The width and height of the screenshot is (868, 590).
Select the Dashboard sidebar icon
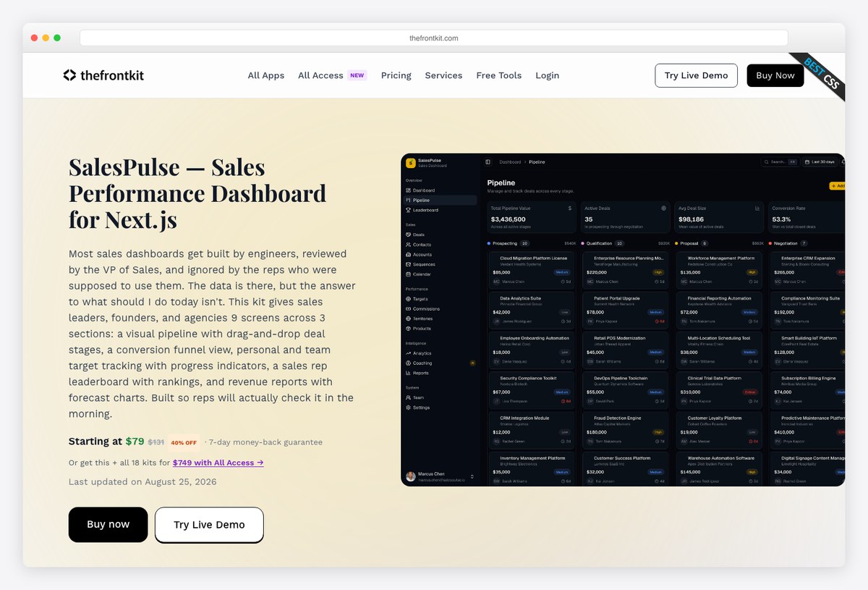pos(409,190)
